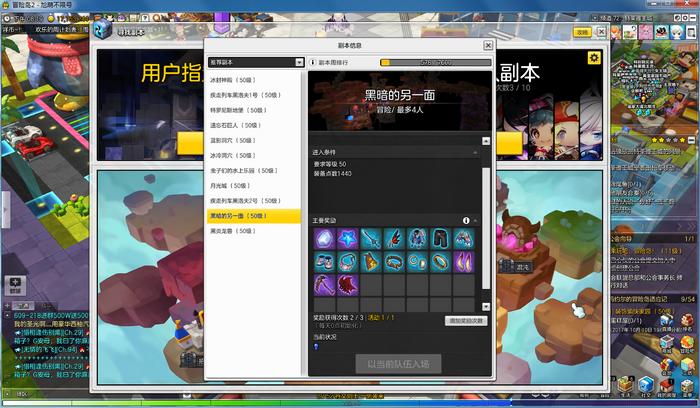This screenshot has width=700, height=408.
Task: Click the red cloak reward icon
Action: click(348, 285)
